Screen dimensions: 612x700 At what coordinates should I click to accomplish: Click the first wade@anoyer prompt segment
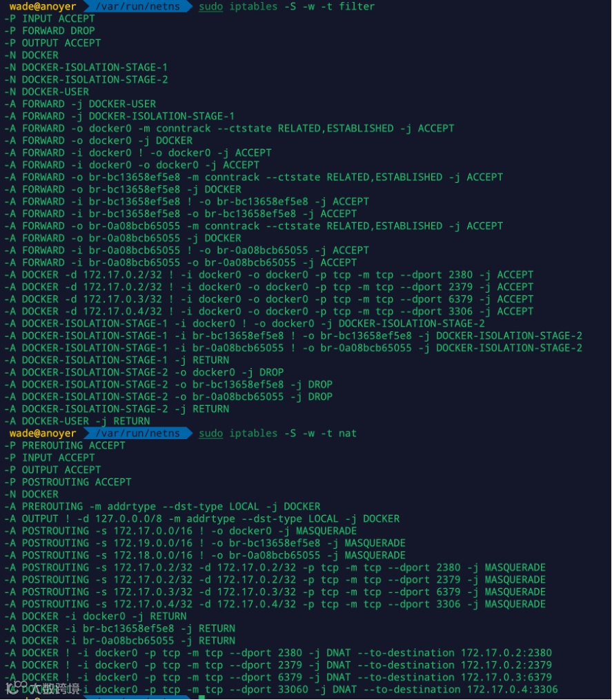click(x=42, y=6)
